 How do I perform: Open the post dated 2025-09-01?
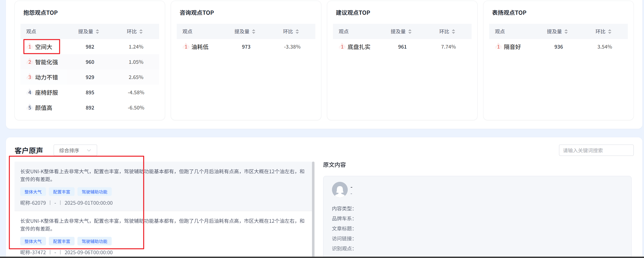tap(163, 186)
